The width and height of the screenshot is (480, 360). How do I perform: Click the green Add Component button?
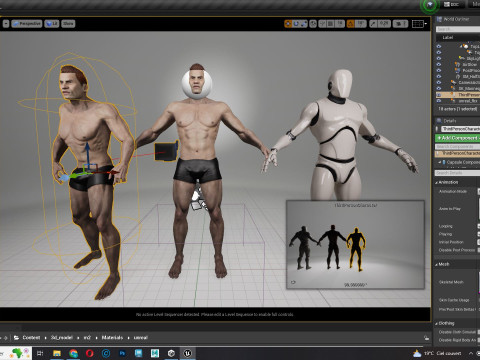457,138
